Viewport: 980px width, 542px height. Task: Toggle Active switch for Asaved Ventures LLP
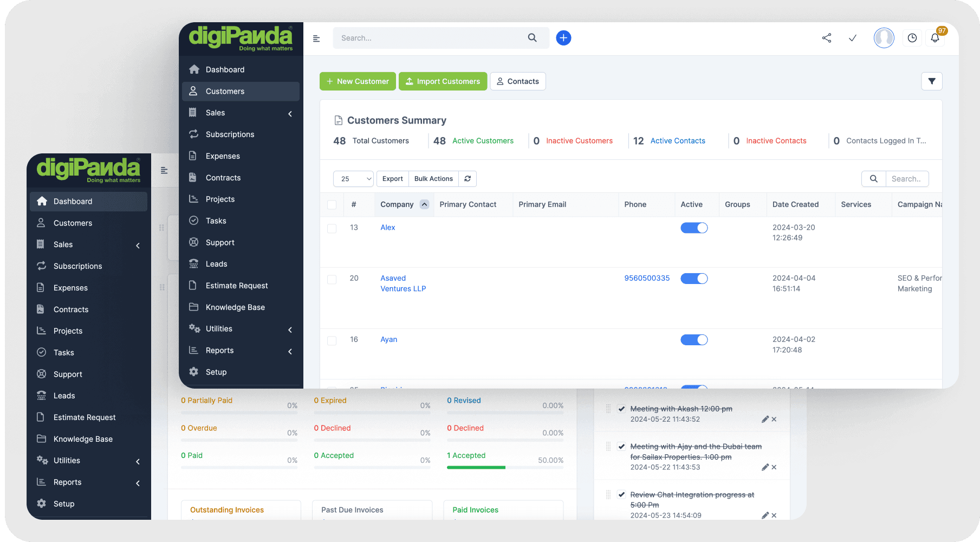[x=694, y=279]
